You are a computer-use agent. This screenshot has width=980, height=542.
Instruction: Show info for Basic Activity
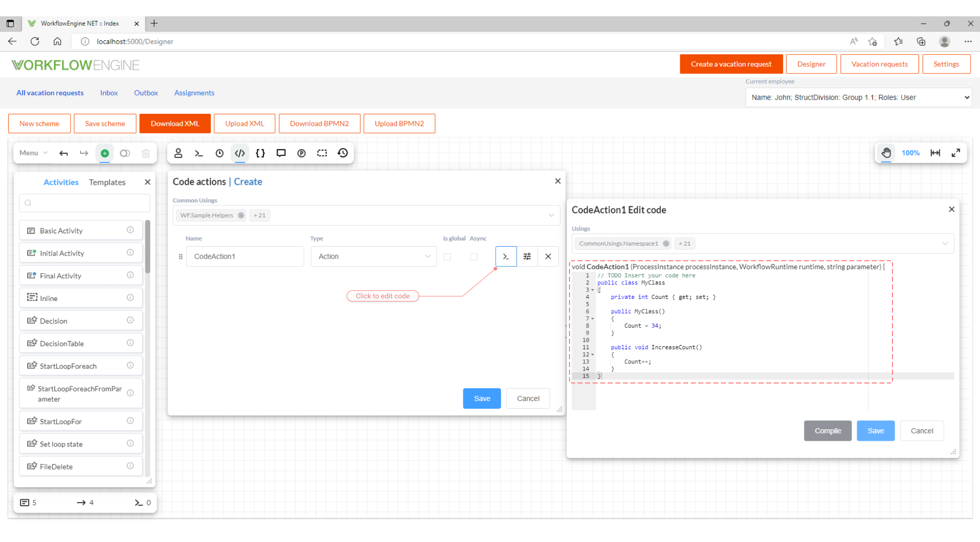130,230
